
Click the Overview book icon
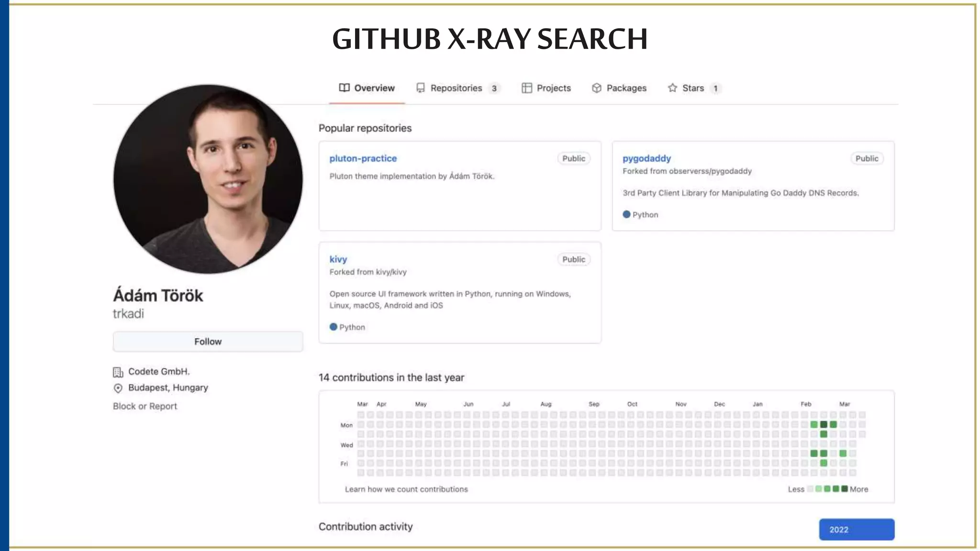tap(344, 88)
